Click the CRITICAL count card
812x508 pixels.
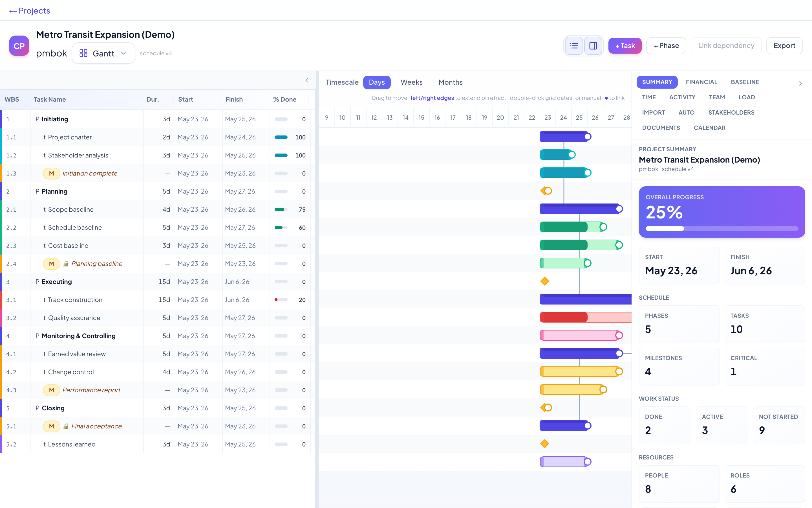click(764, 366)
